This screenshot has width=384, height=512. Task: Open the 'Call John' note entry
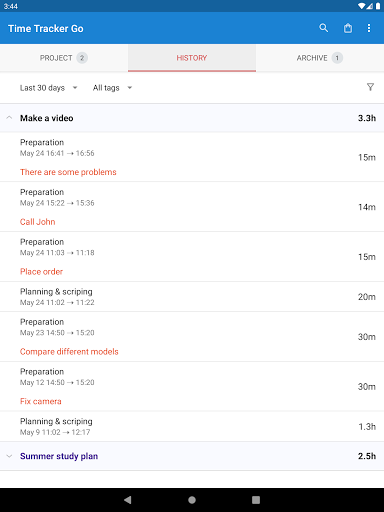coord(192,207)
